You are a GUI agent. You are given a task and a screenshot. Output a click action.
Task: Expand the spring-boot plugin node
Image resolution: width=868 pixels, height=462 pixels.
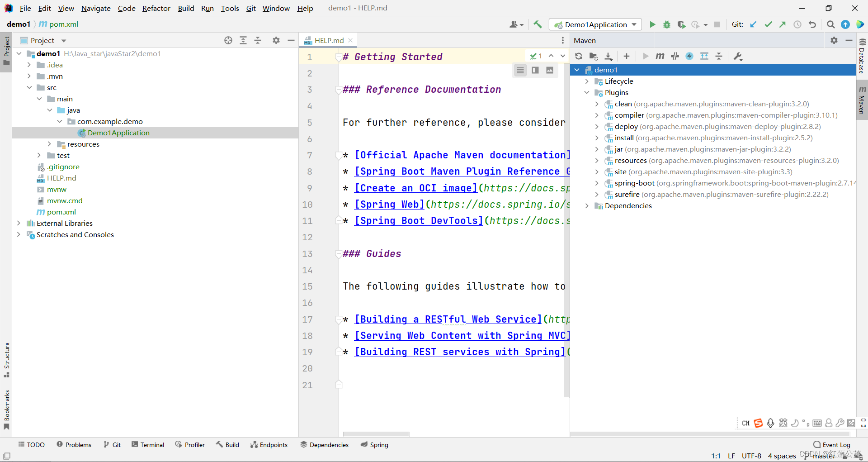click(597, 183)
